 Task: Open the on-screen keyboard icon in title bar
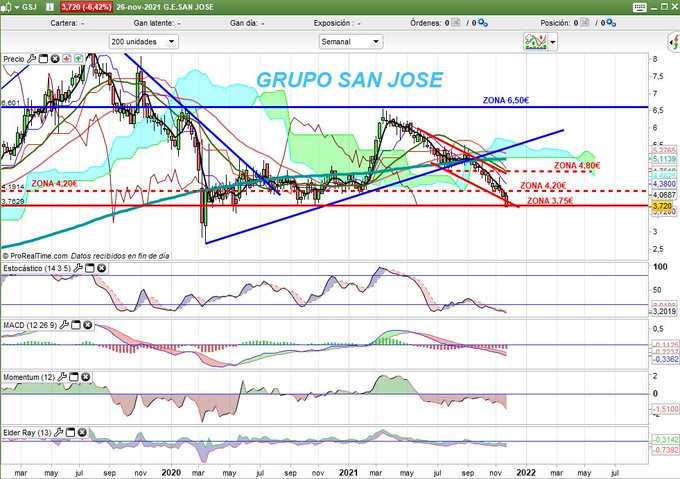pyautogui.click(x=640, y=7)
